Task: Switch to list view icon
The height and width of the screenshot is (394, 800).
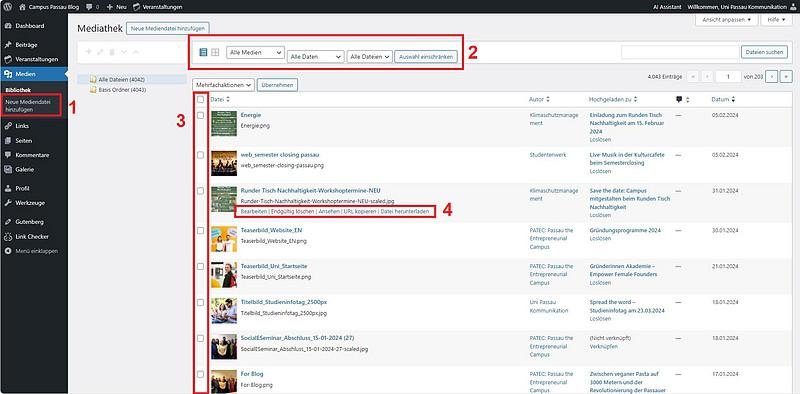Action: 203,52
